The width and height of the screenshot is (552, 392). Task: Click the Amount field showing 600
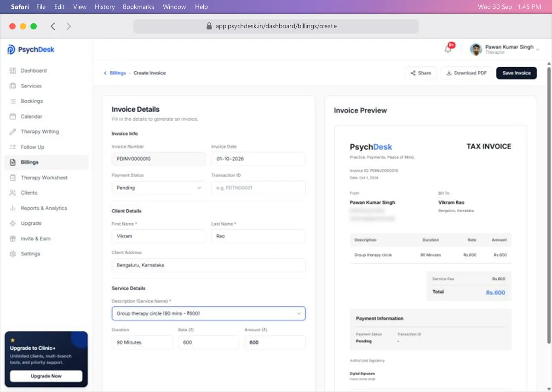tap(275, 342)
